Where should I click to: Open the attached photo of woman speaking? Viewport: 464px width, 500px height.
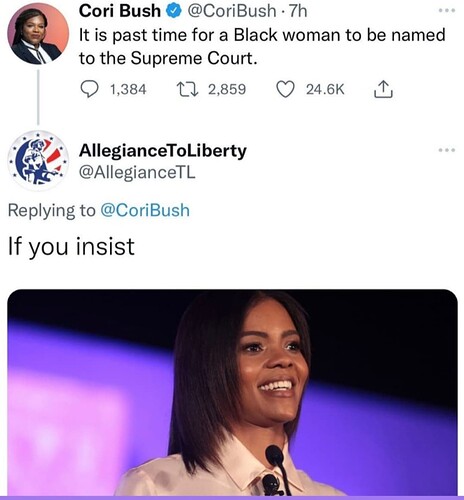pos(232,393)
